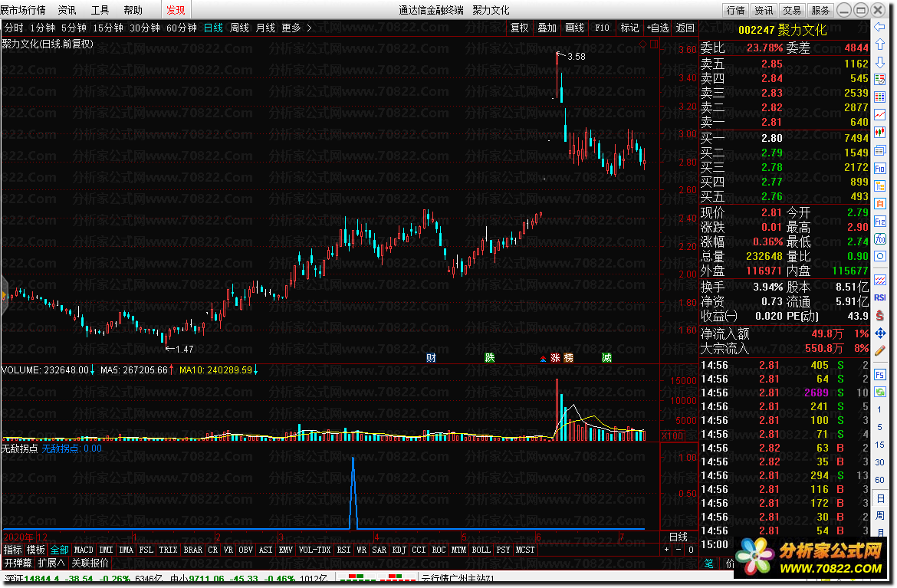Open the 资讯 menu in menu bar
The image size is (897, 588).
pos(67,10)
